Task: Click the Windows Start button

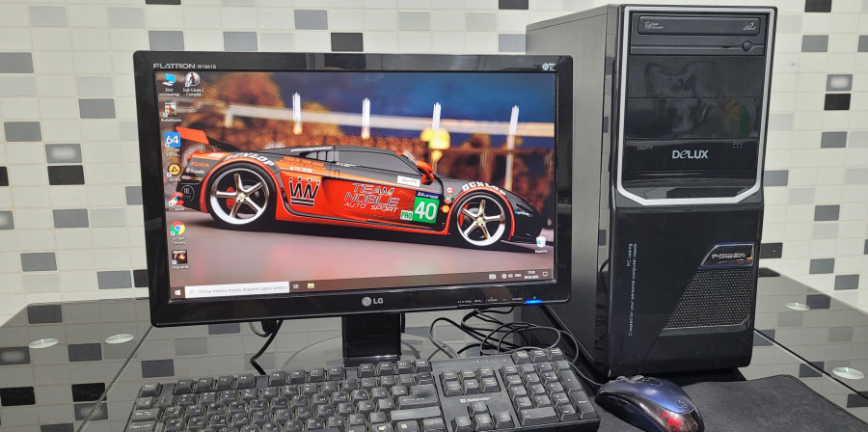Action: pyautogui.click(x=176, y=288)
